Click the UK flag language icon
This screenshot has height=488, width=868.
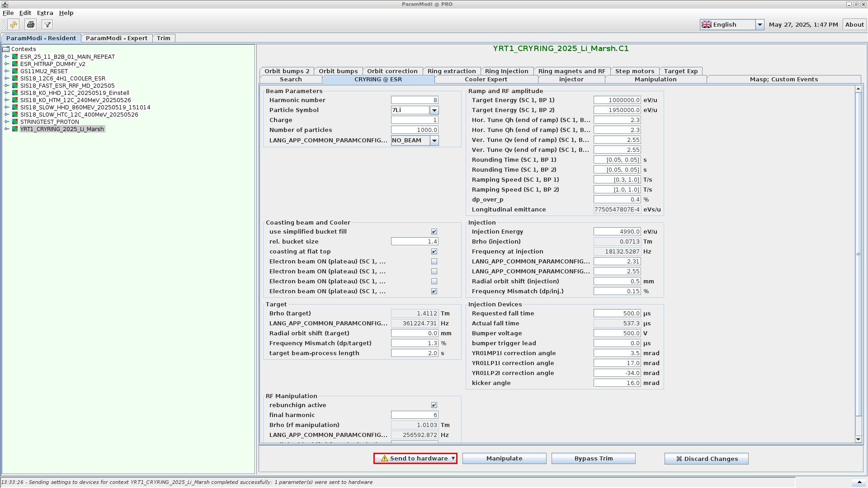pyautogui.click(x=707, y=25)
